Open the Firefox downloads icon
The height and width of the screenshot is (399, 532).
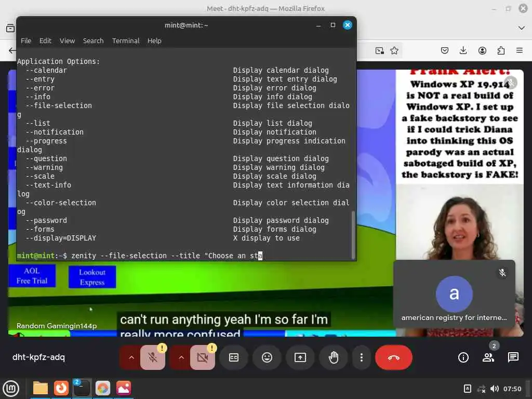(x=463, y=50)
